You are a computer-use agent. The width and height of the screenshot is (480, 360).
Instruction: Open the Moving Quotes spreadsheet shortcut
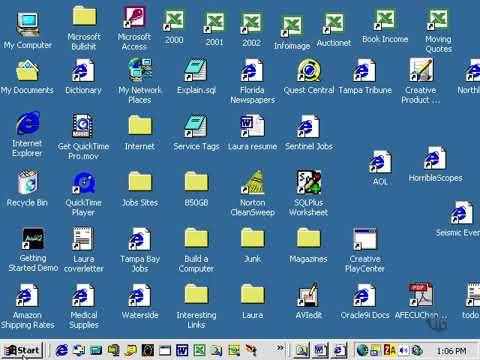tap(438, 20)
